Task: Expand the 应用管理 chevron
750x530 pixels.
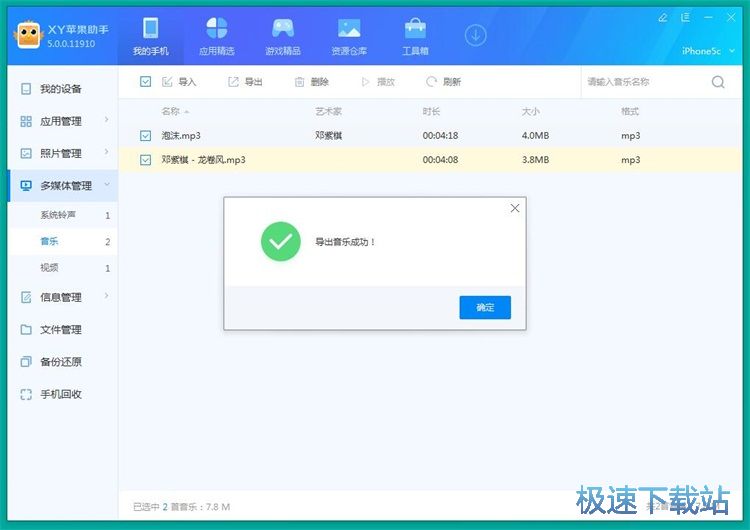Action: tap(106, 120)
